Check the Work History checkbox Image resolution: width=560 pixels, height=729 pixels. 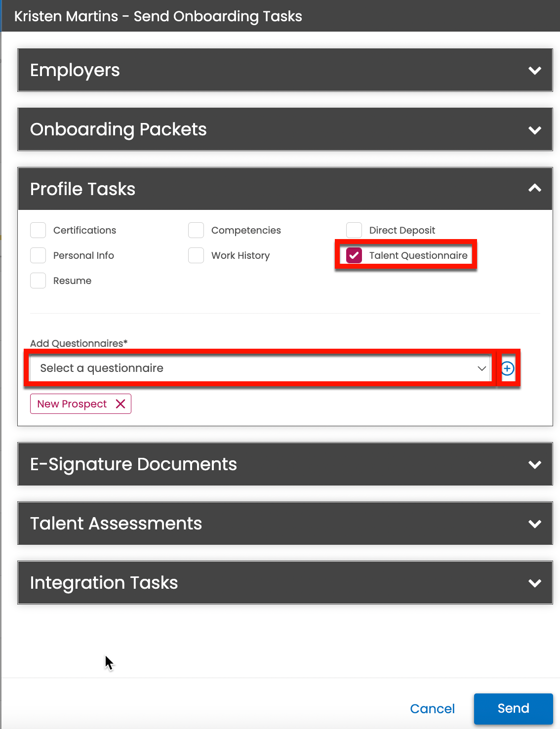[196, 255]
